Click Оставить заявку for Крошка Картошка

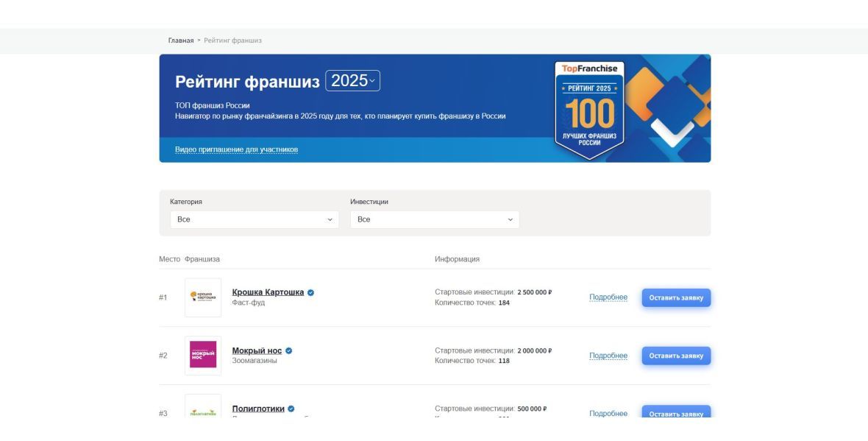pyautogui.click(x=677, y=297)
